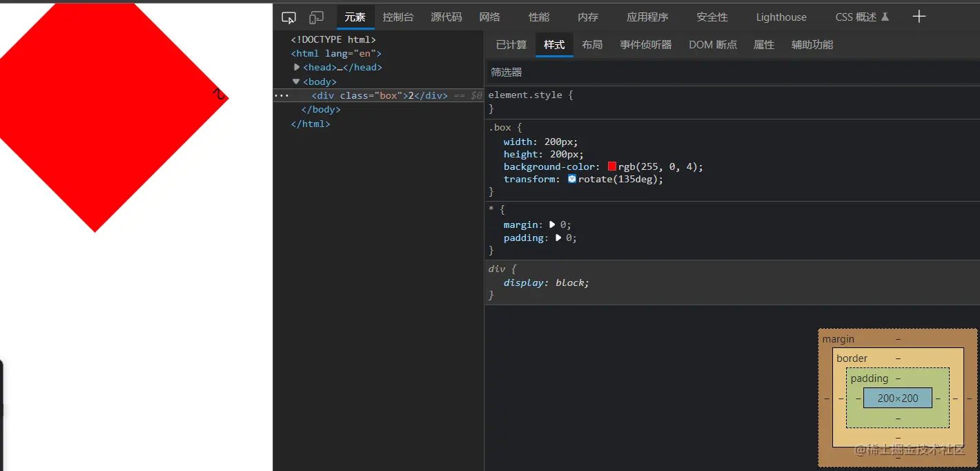Select the closing /html tag line
The image size is (980, 471).
(x=311, y=124)
